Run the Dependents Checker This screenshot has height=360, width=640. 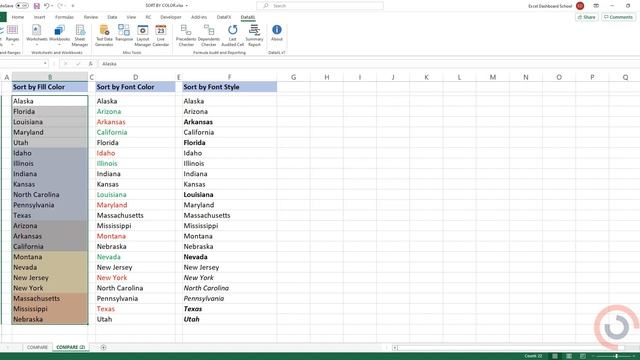pos(209,35)
